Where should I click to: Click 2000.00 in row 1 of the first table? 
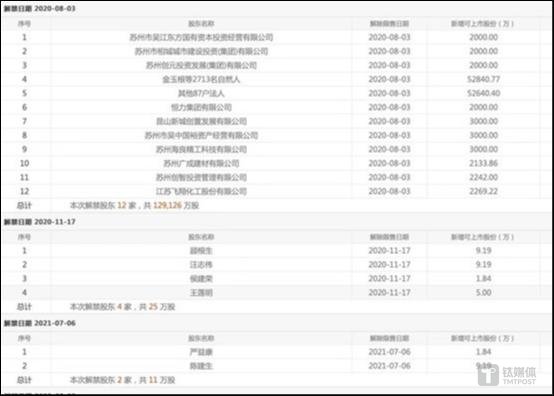483,37
